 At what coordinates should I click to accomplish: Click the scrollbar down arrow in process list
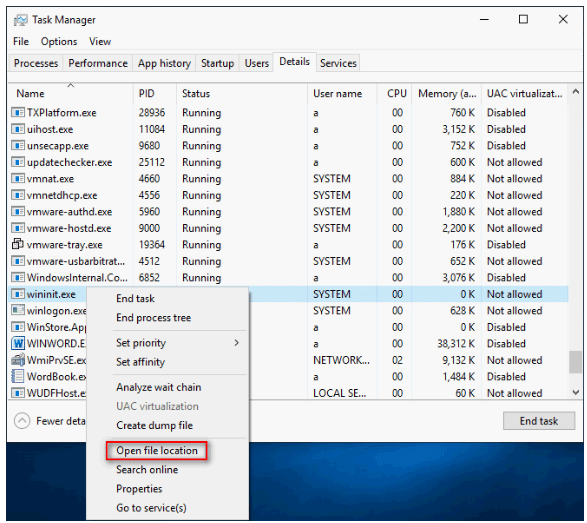pyautogui.click(x=575, y=392)
